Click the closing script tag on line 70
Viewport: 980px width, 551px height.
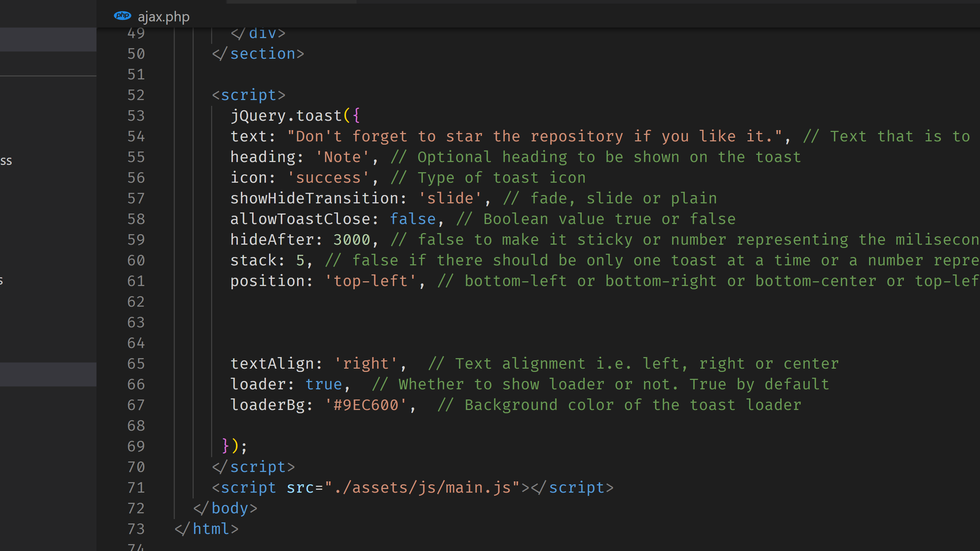click(x=254, y=467)
